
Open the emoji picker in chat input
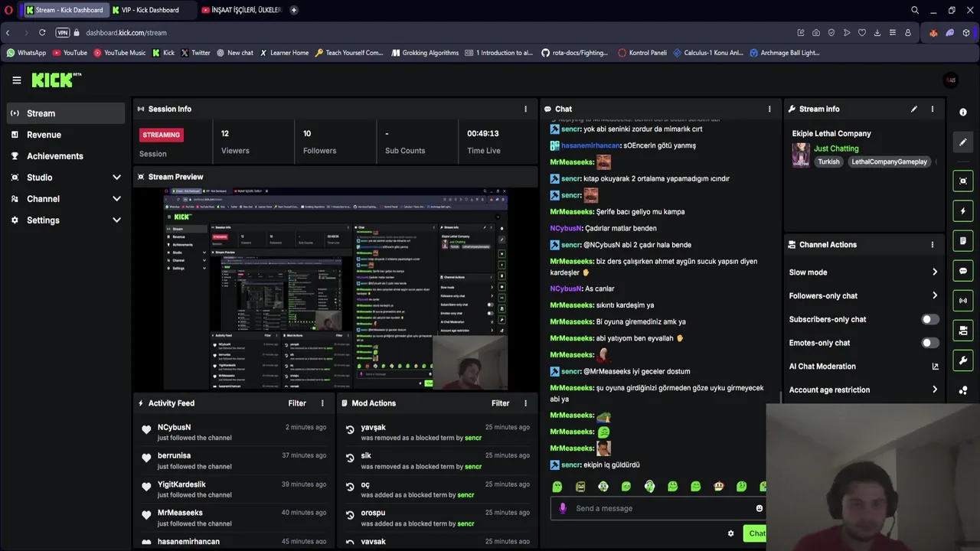pyautogui.click(x=759, y=508)
